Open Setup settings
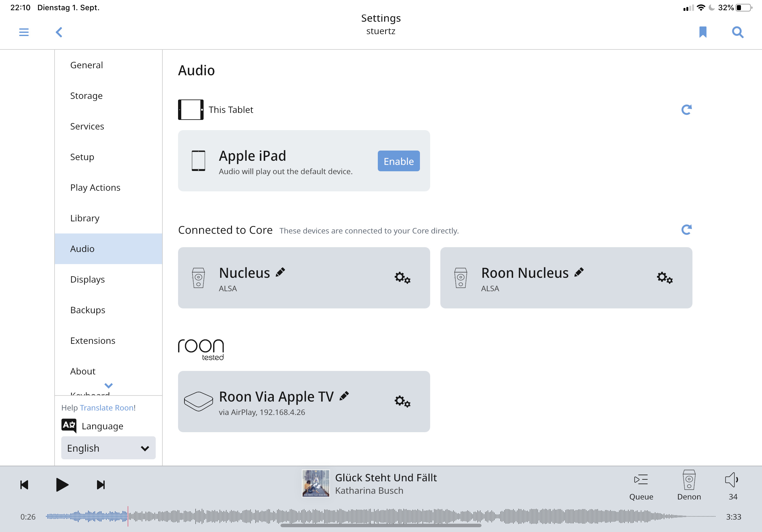Viewport: 762px width, 532px height. click(108, 157)
